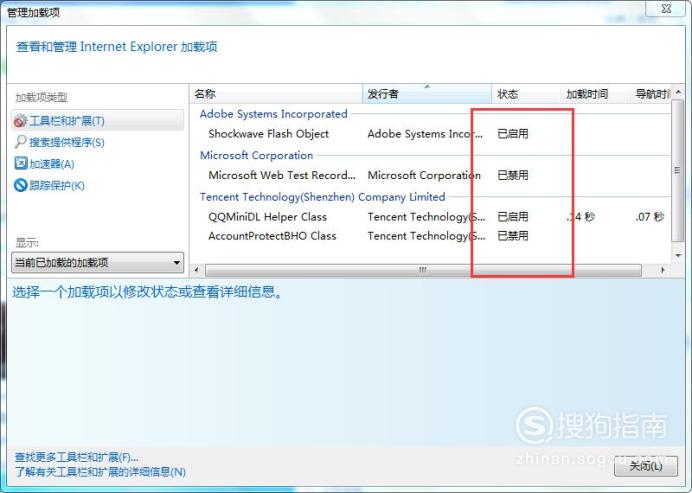Click the status of AccountProtectBHO Class
This screenshot has height=493, width=692.
[x=513, y=236]
